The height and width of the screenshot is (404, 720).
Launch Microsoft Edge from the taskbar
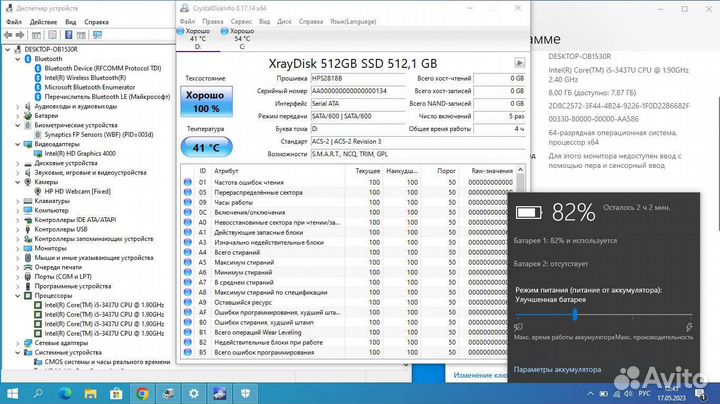pos(64,393)
